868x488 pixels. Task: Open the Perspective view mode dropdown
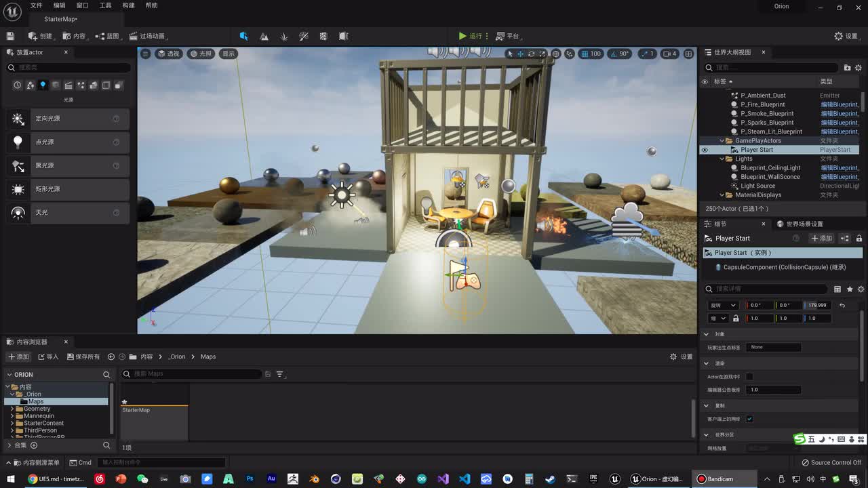pyautogui.click(x=169, y=54)
